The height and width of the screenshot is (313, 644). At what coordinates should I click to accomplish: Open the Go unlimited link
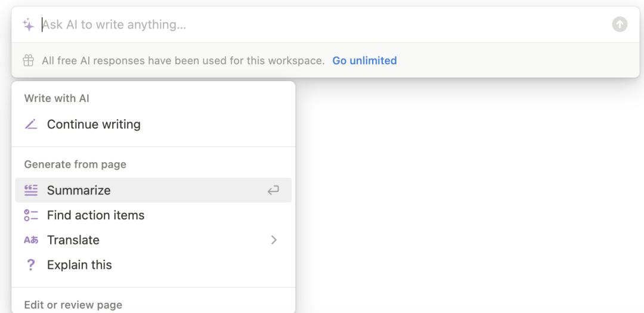pos(364,60)
